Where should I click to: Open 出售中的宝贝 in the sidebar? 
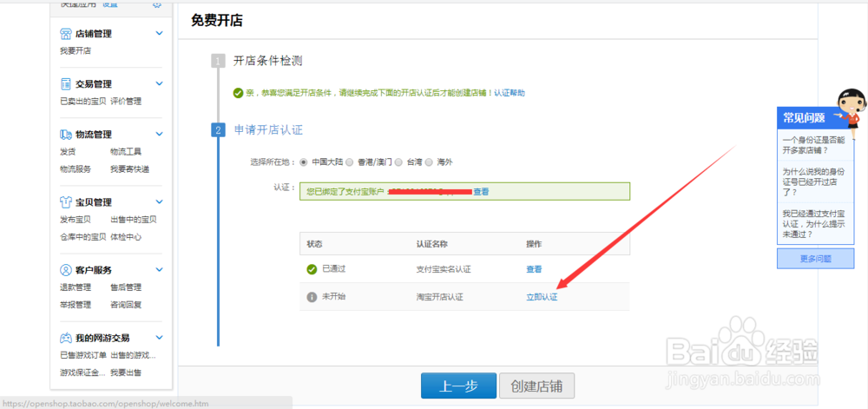pyautogui.click(x=134, y=220)
